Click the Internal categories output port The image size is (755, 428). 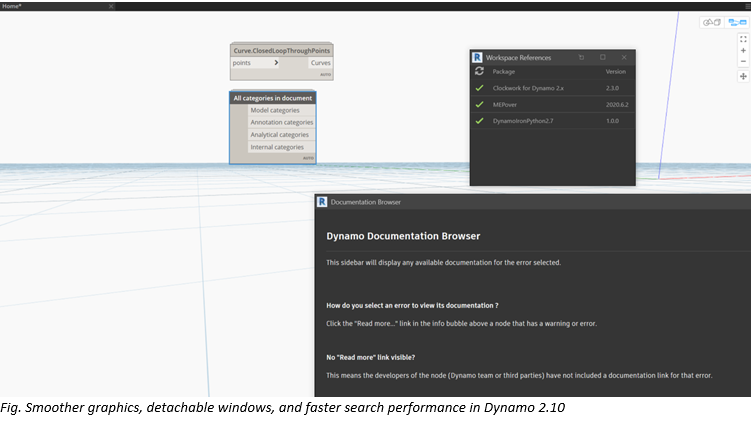282,147
